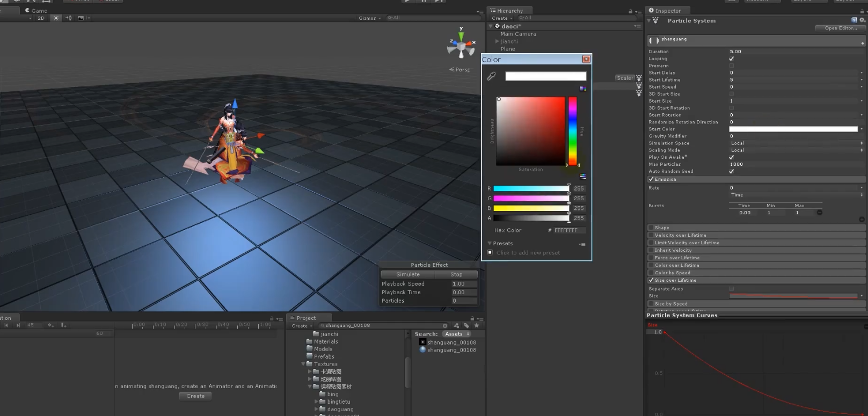Screen dimensions: 868x416
Task: Expand the bingtietu folder
Action: point(316,402)
